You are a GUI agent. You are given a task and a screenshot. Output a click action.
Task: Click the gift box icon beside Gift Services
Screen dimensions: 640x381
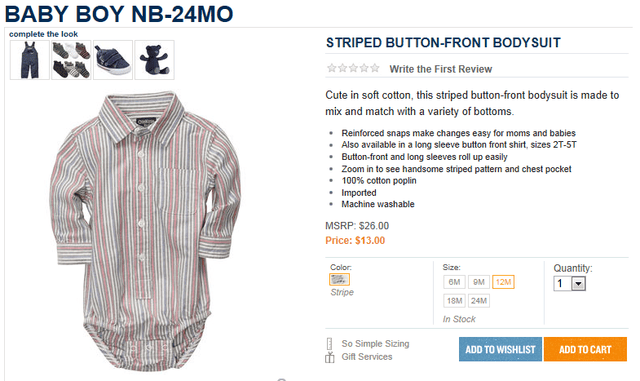pos(329,358)
